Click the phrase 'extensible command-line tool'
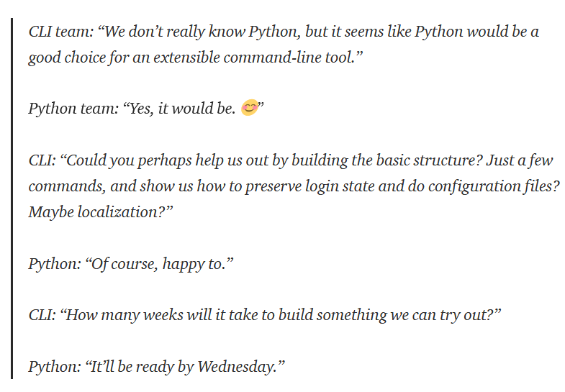The image size is (565, 392). 254,58
